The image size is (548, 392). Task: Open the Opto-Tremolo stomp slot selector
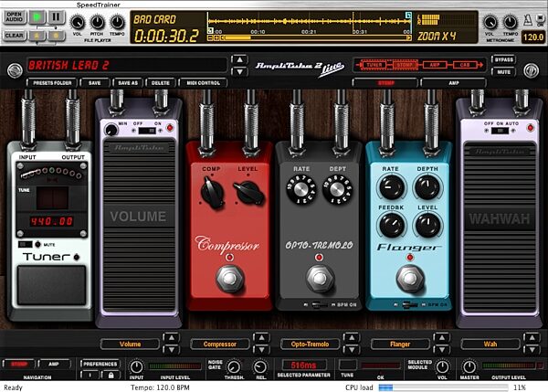(310, 344)
